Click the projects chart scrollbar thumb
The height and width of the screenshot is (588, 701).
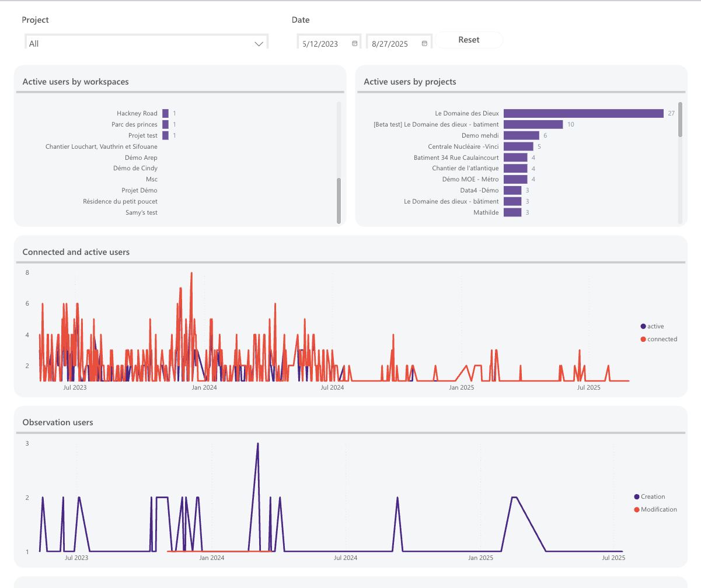pyautogui.click(x=680, y=119)
